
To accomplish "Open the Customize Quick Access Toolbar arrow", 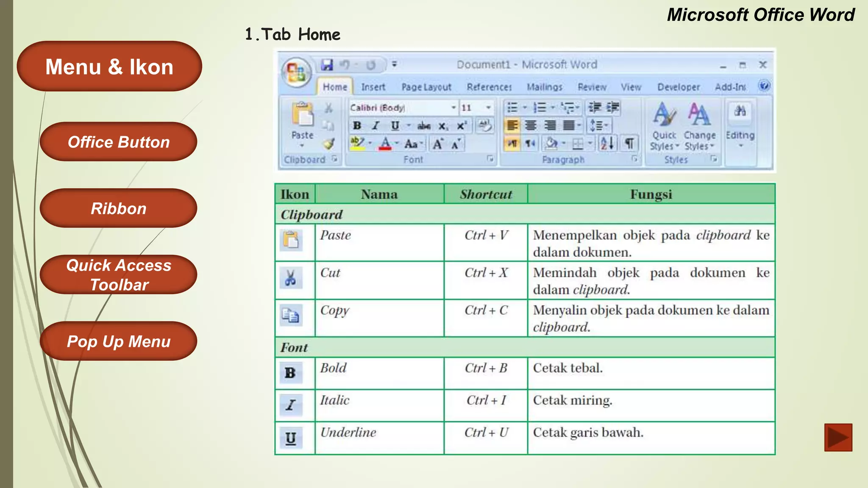I will point(394,64).
